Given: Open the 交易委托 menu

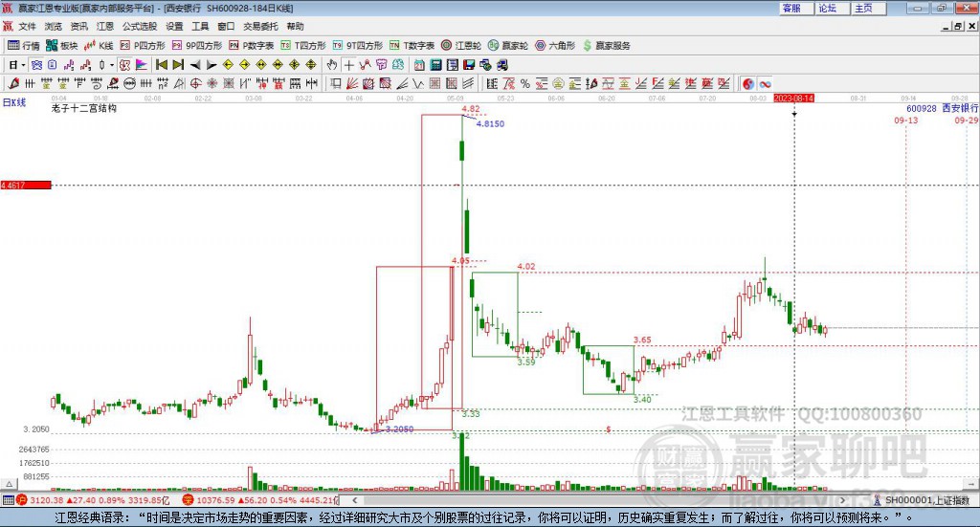Looking at the screenshot, I should (x=260, y=26).
